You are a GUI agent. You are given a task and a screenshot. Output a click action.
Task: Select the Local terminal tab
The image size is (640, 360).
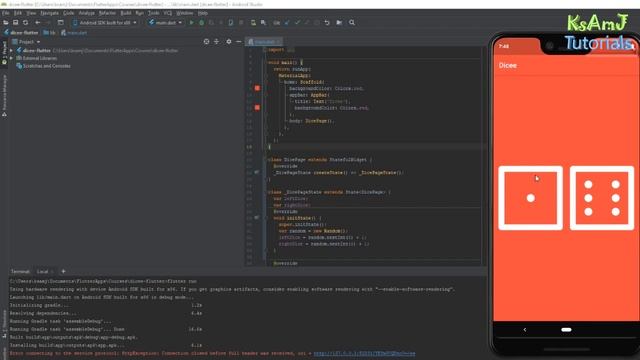tap(42, 271)
